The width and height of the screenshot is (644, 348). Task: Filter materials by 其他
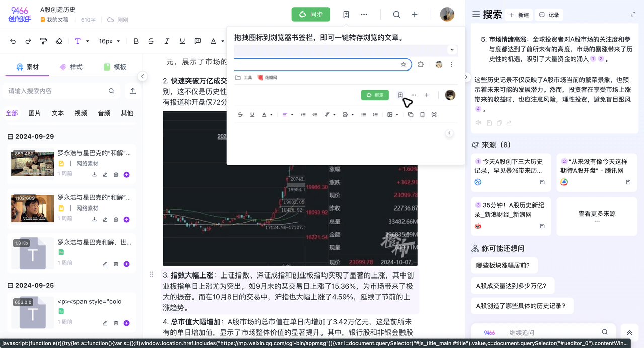point(127,113)
